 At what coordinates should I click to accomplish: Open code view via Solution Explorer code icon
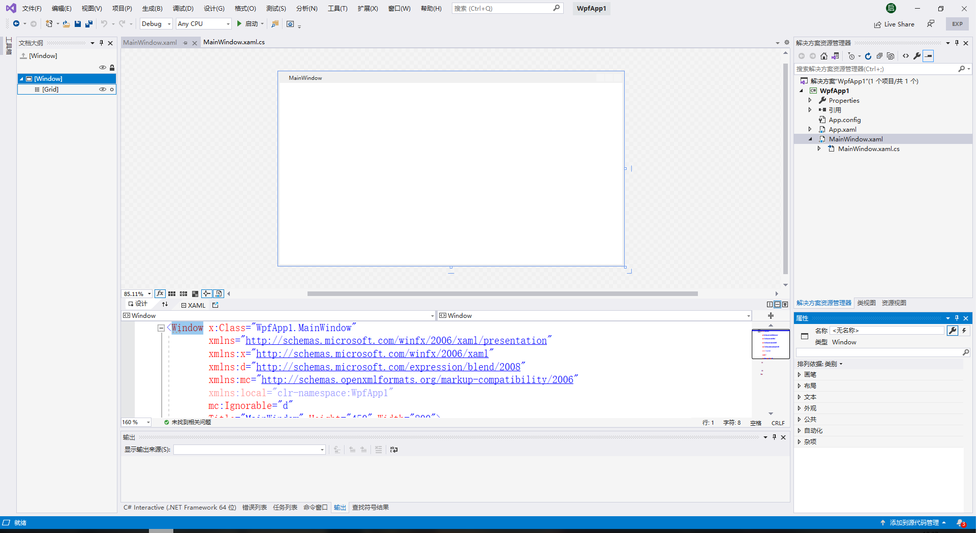click(x=906, y=56)
